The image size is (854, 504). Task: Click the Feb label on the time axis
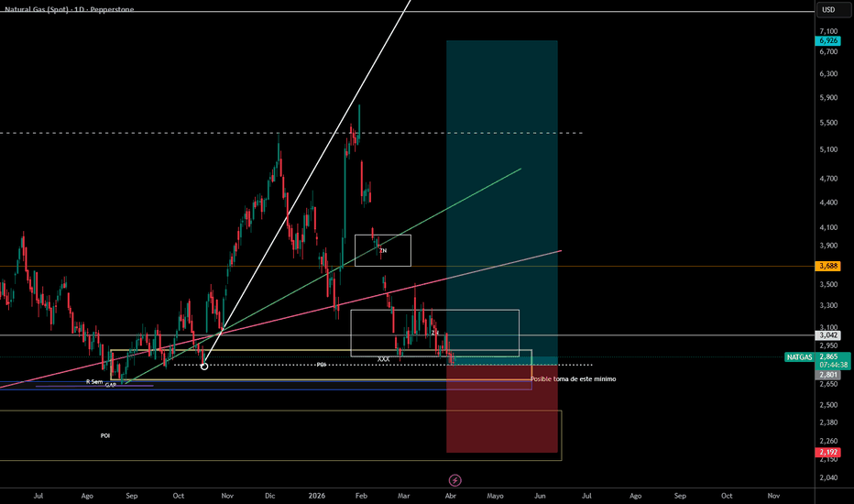click(361, 496)
